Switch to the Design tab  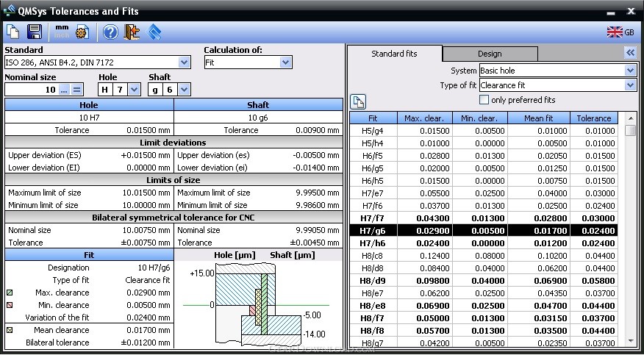click(x=490, y=54)
